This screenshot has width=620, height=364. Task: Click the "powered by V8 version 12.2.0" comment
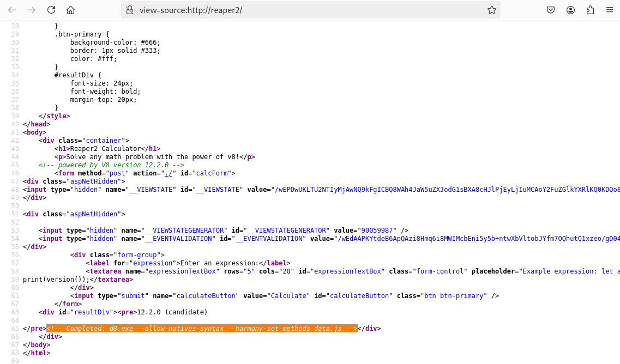(111, 165)
